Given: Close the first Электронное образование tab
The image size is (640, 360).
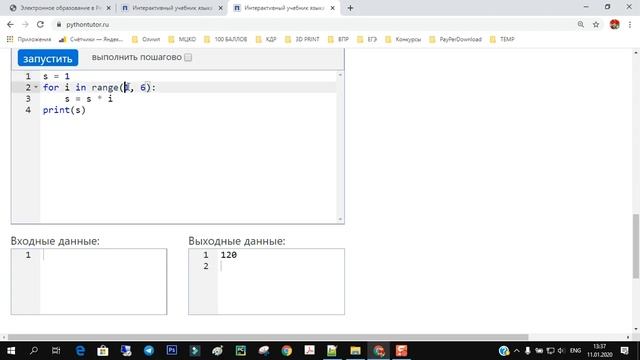Looking at the screenshot, I should click(109, 8).
